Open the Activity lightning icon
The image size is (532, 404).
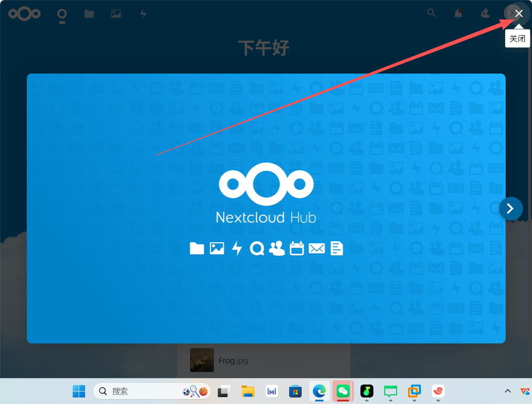click(143, 14)
